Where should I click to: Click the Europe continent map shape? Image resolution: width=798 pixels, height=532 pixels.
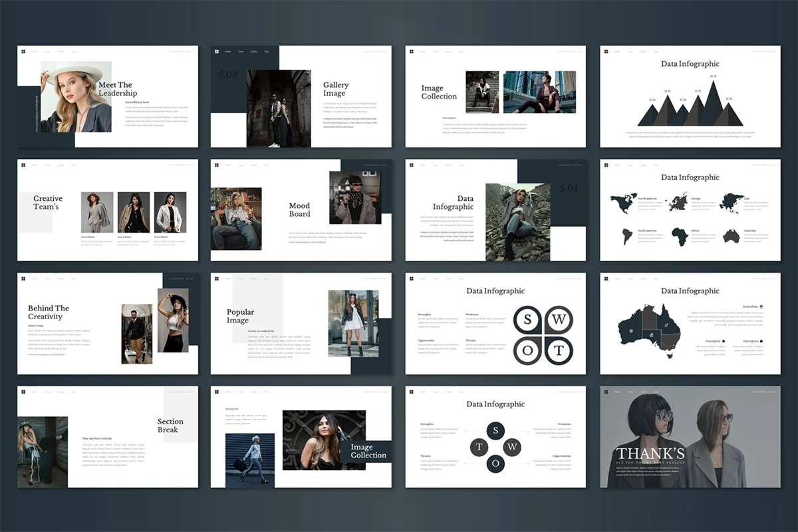click(678, 202)
